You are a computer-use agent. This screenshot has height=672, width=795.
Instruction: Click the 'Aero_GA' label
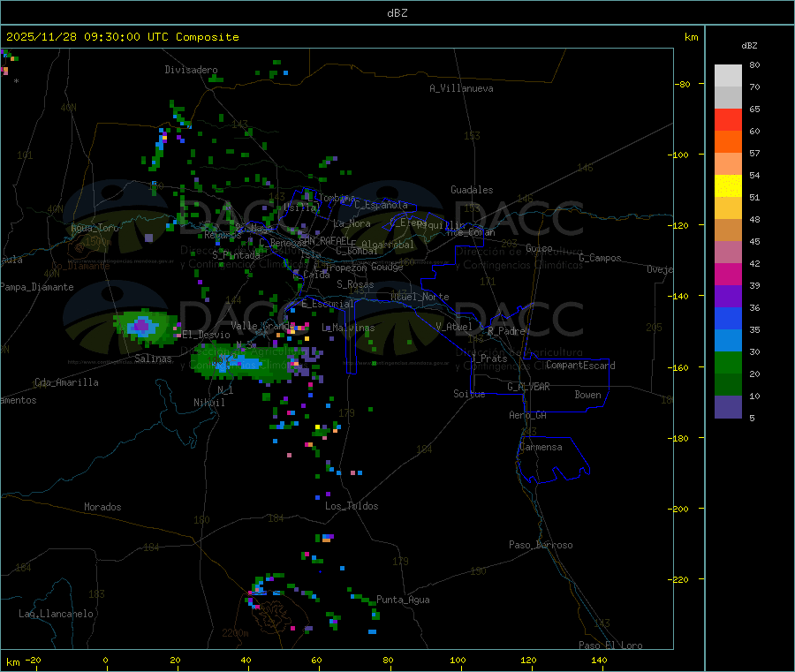(528, 415)
